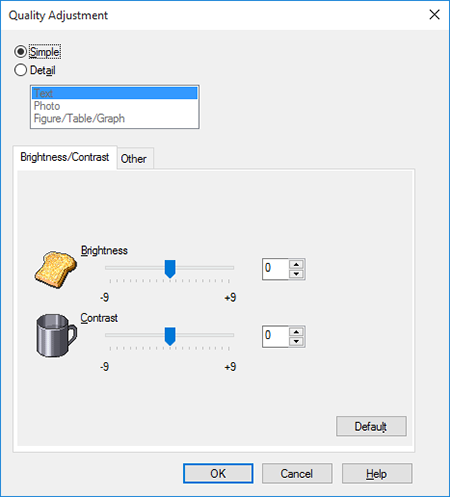Increase brightness with the up spinner arrow
The width and height of the screenshot is (450, 497).
pyautogui.click(x=296, y=264)
